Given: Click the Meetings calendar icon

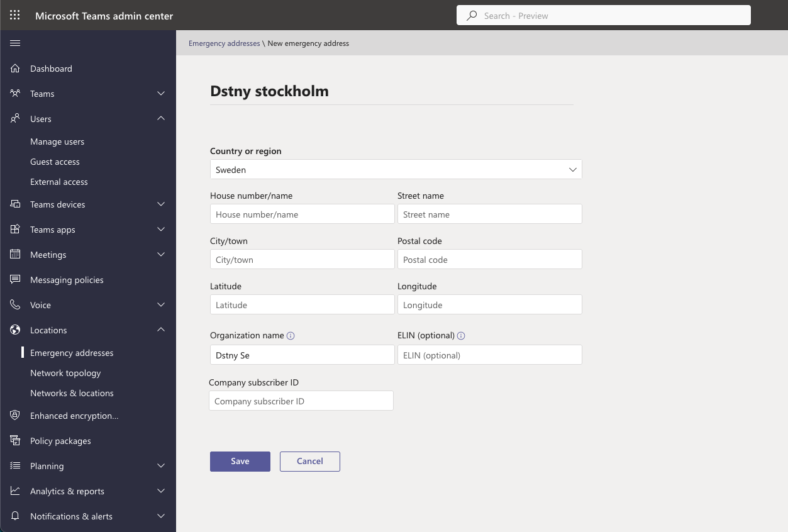Looking at the screenshot, I should [15, 255].
